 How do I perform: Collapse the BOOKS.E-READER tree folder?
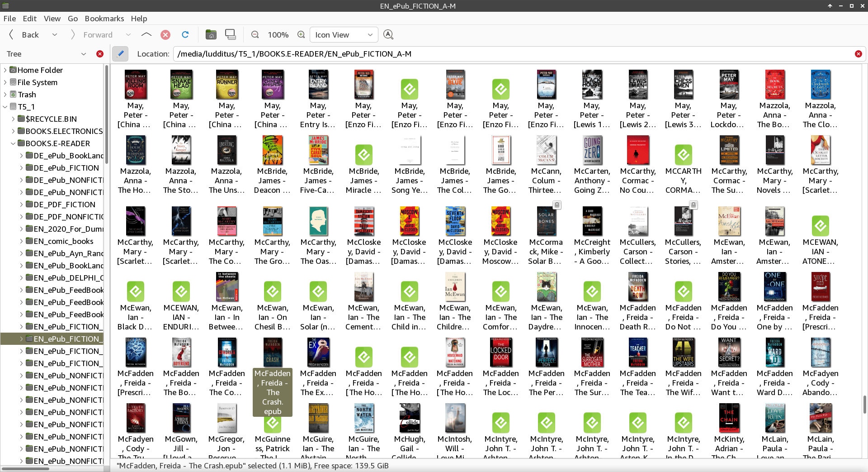(13, 143)
